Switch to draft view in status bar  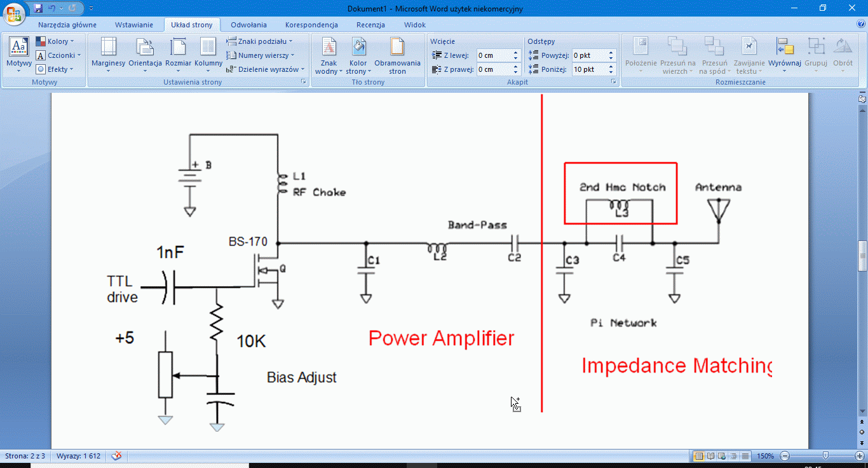tap(745, 456)
